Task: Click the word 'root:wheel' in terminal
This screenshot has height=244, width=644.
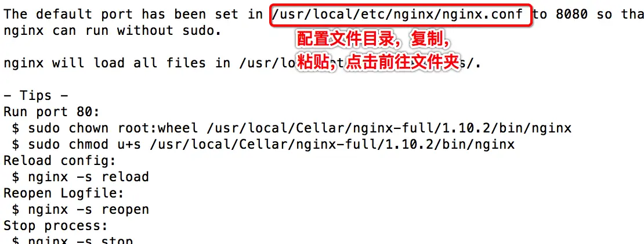Action: point(158,128)
